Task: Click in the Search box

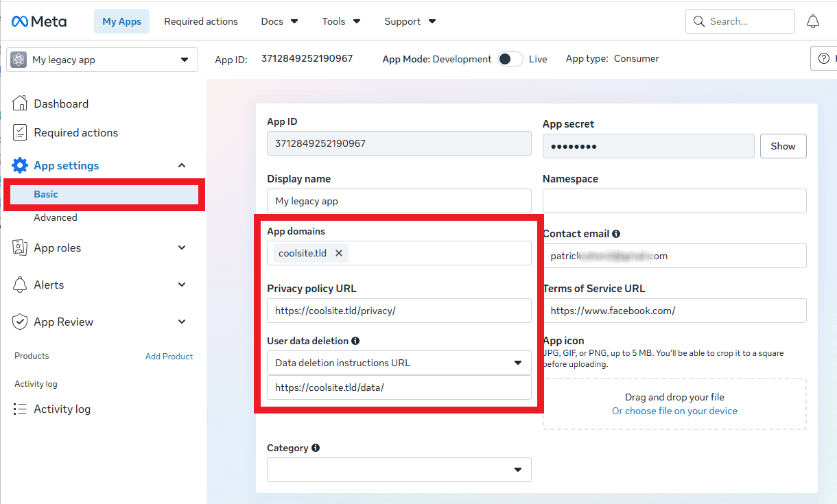Action: pos(740,21)
